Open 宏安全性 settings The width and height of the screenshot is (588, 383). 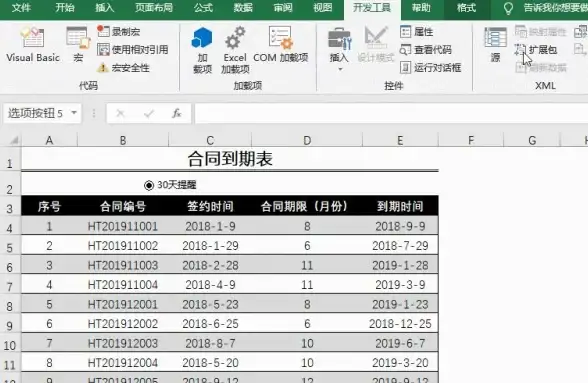point(123,68)
